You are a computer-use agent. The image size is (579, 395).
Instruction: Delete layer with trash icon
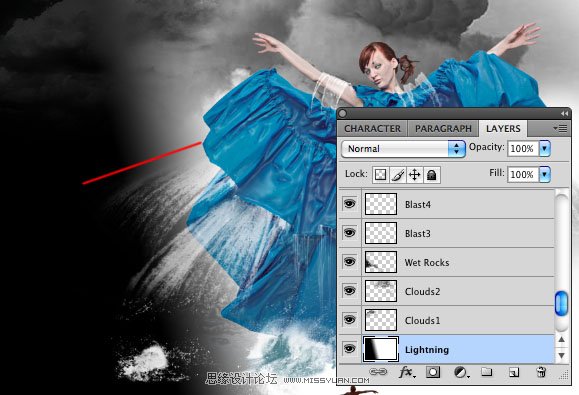point(541,372)
